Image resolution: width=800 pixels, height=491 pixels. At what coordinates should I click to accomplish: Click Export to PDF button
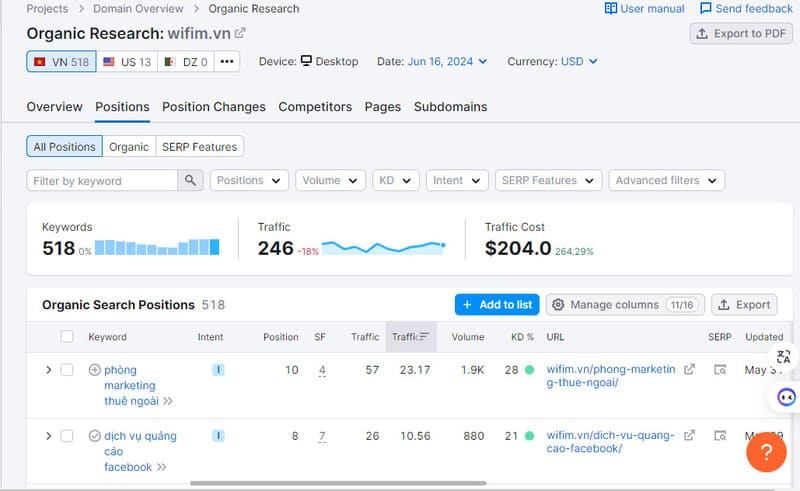741,34
